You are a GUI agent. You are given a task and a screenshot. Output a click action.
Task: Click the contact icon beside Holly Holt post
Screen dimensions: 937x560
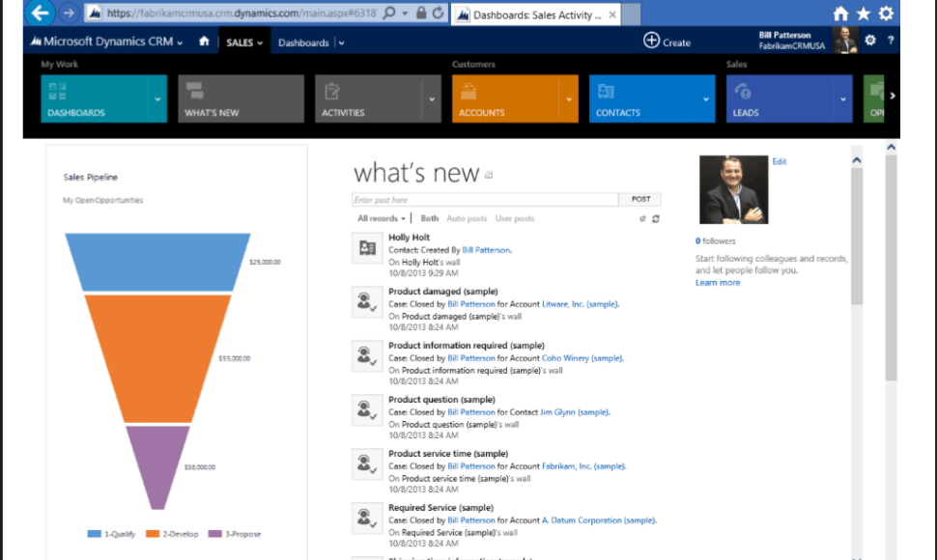(367, 248)
